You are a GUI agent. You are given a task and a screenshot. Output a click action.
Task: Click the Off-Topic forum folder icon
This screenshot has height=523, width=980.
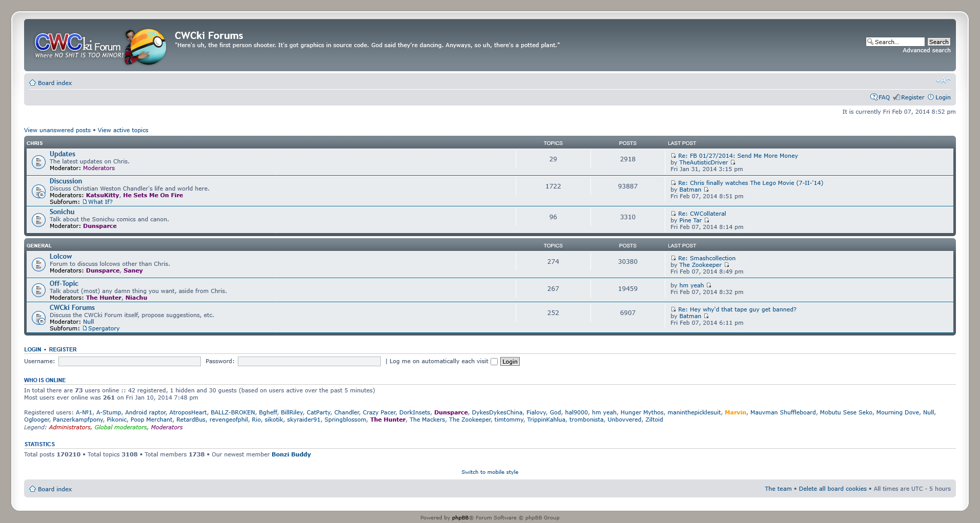pyautogui.click(x=38, y=290)
